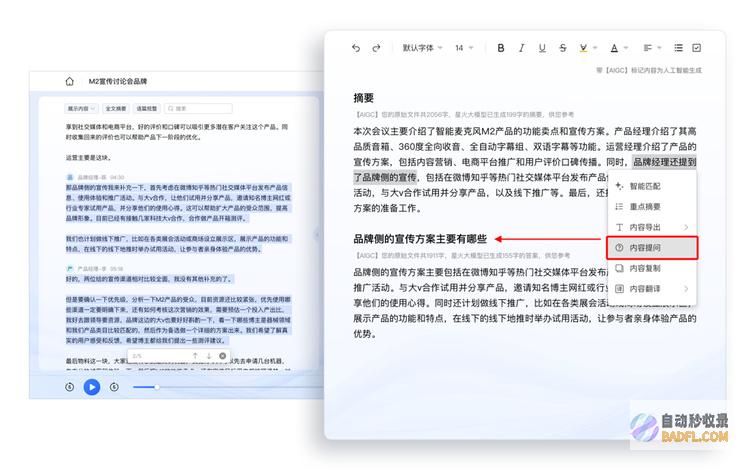The image size is (750, 470).
Task: Toggle bold formatting
Action: click(501, 48)
